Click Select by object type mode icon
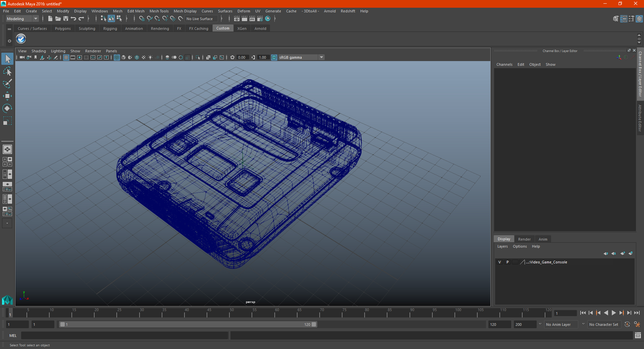This screenshot has width=644, height=349. pos(111,19)
